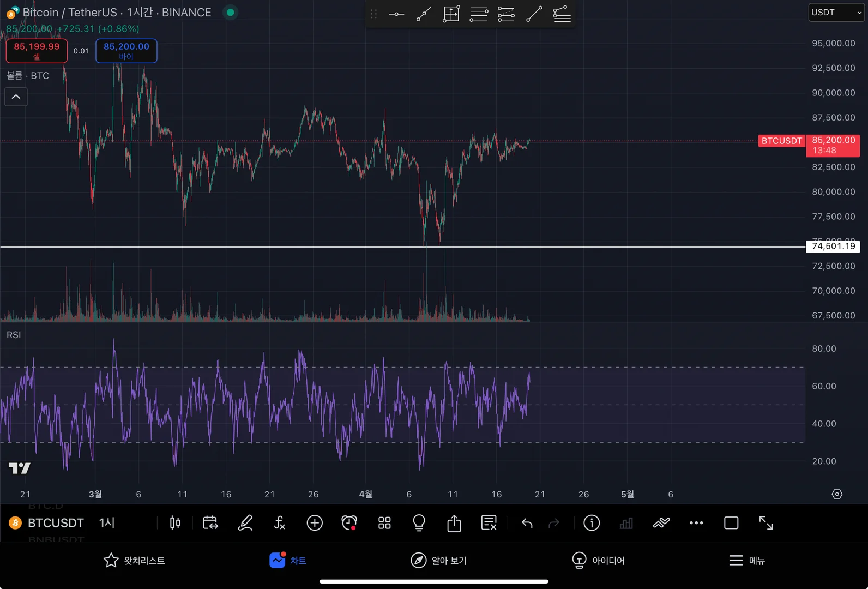Open the alarm clock alerts icon

[349, 523]
